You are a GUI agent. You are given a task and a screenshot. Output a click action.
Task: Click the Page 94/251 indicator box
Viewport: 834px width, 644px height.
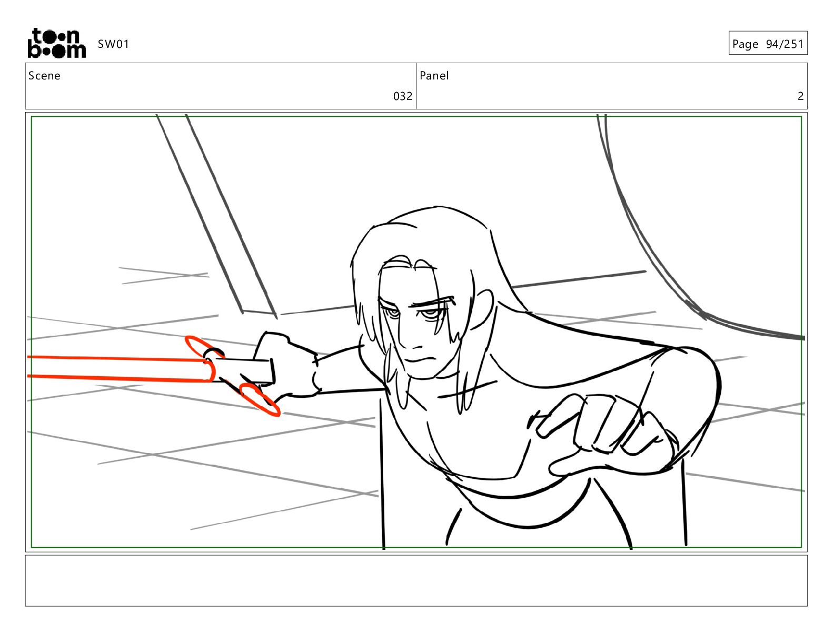click(768, 43)
